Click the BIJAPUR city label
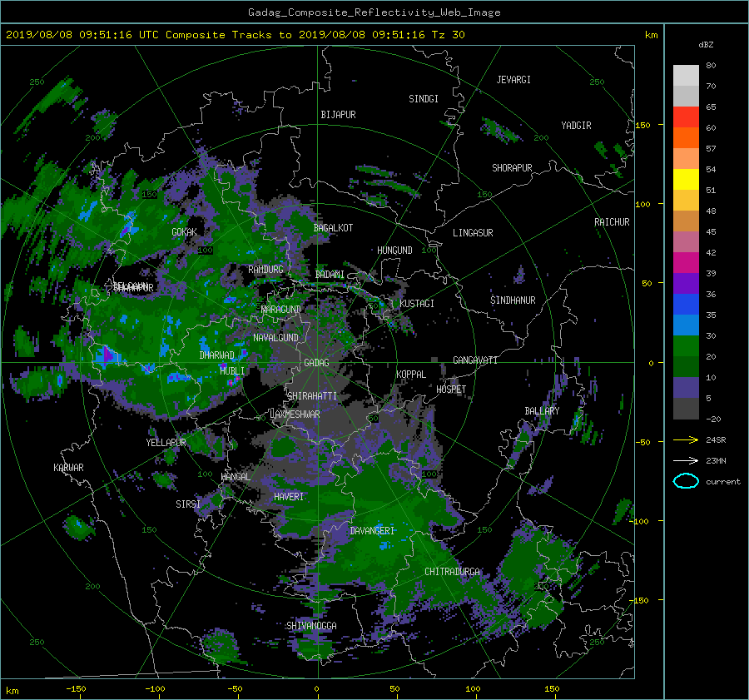Image resolution: width=749 pixels, height=700 pixels. (338, 115)
